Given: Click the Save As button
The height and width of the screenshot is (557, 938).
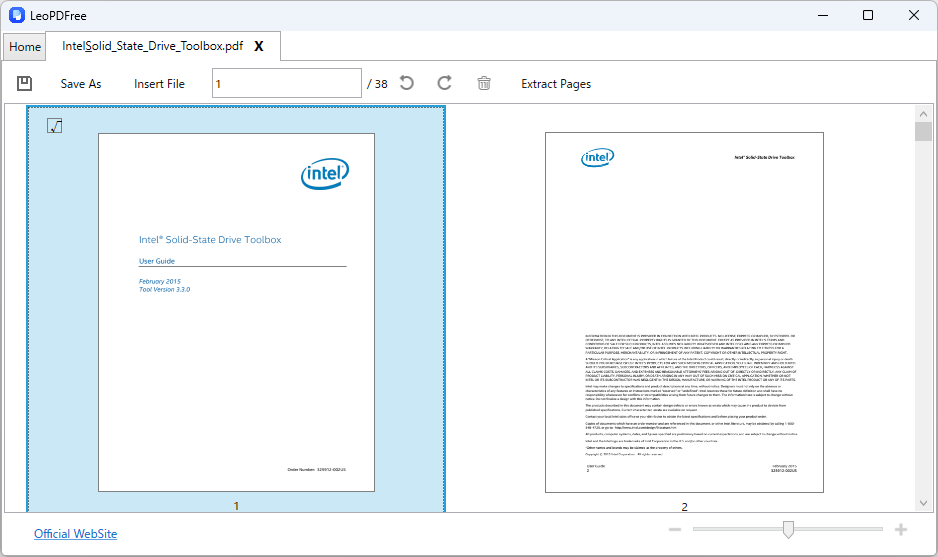Looking at the screenshot, I should [x=81, y=84].
